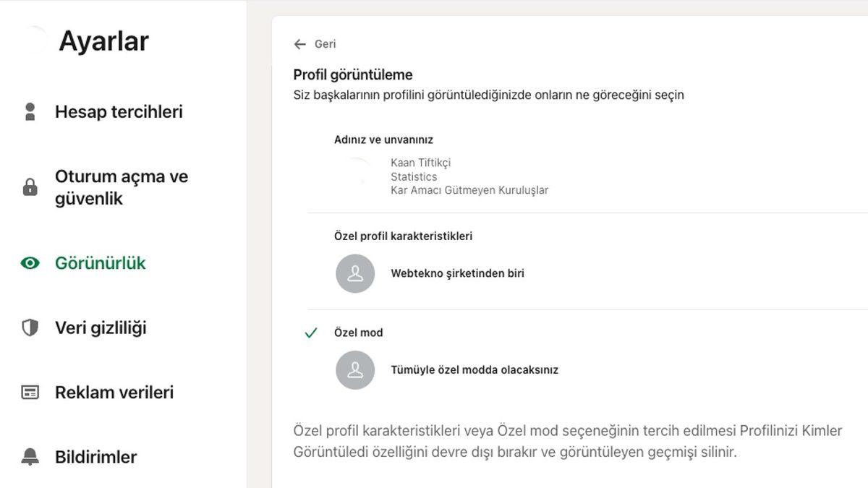
Task: Click the back arrow beside Geri
Action: tap(299, 43)
